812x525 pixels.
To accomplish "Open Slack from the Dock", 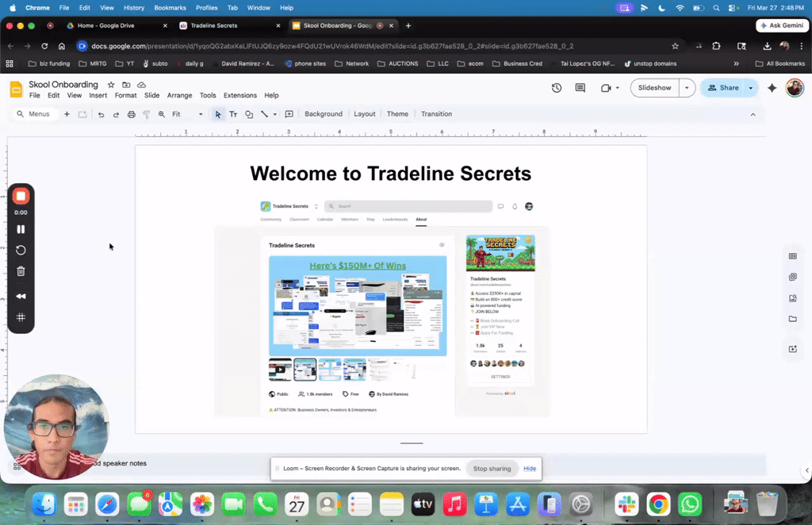I will (x=626, y=504).
